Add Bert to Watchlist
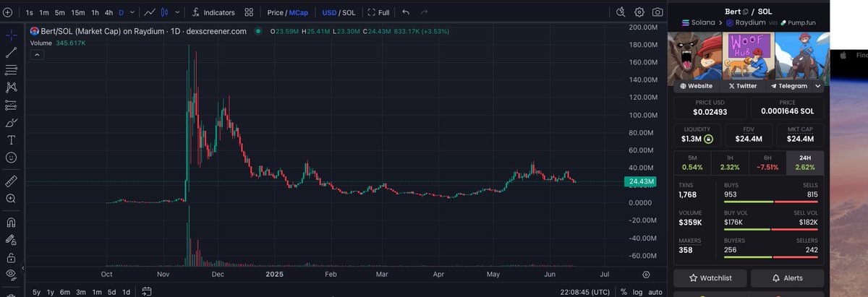 [710, 277]
